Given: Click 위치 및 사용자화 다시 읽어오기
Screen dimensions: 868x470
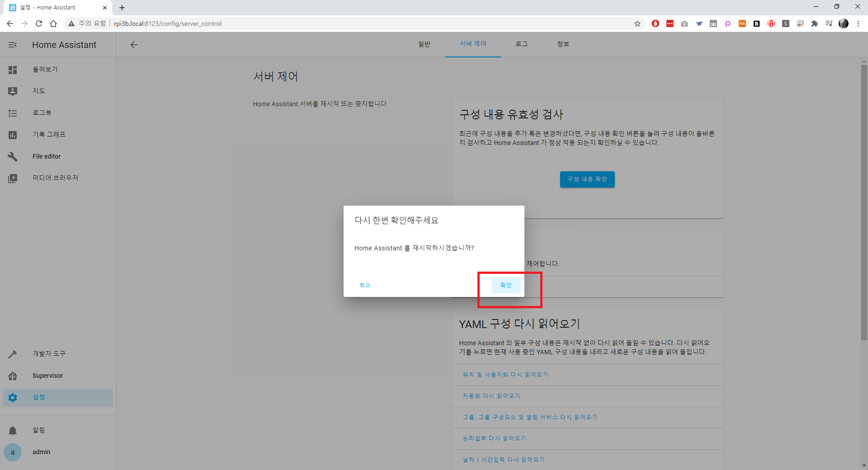Looking at the screenshot, I should point(505,375).
